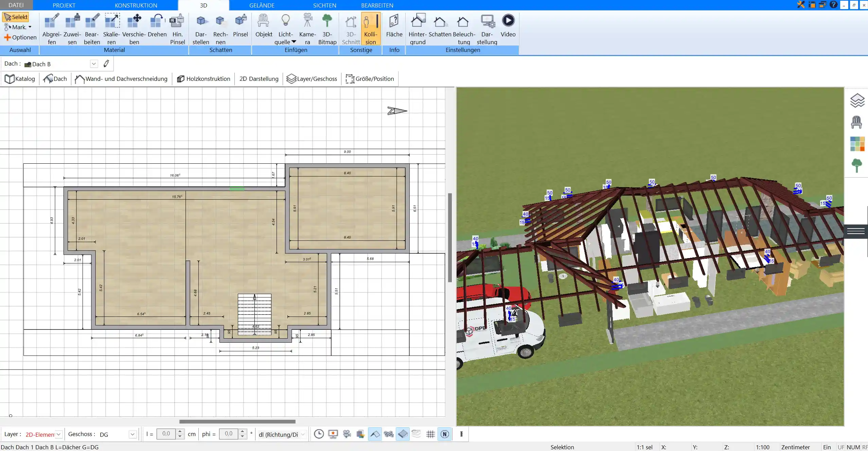This screenshot has height=451, width=868.
Task: Click the Lichtquelle bulb icon
Action: point(286,21)
